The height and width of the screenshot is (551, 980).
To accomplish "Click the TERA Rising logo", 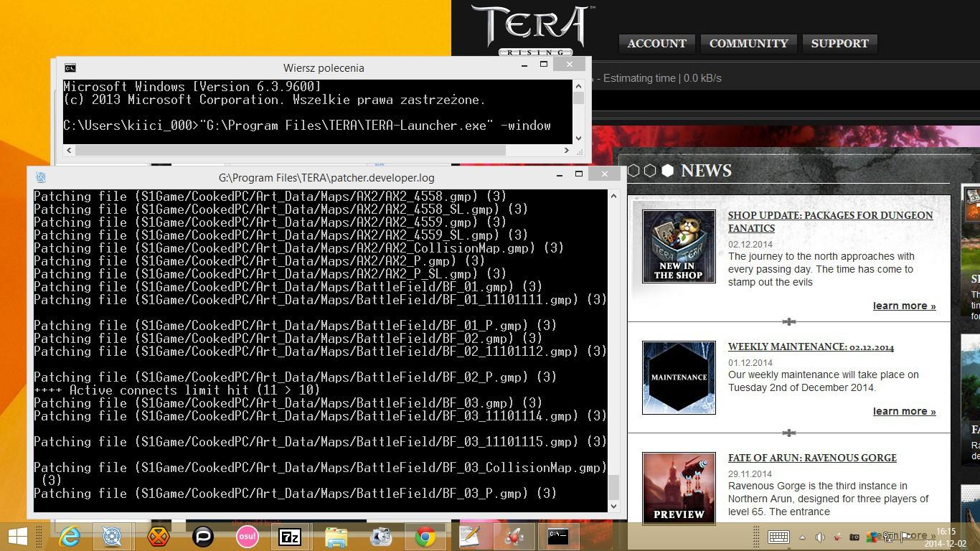I will tap(532, 29).
